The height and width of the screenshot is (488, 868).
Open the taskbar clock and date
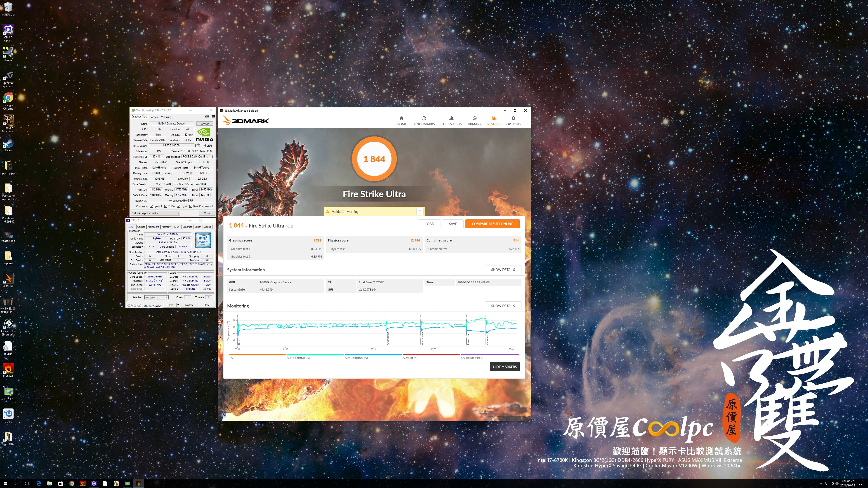coord(847,483)
